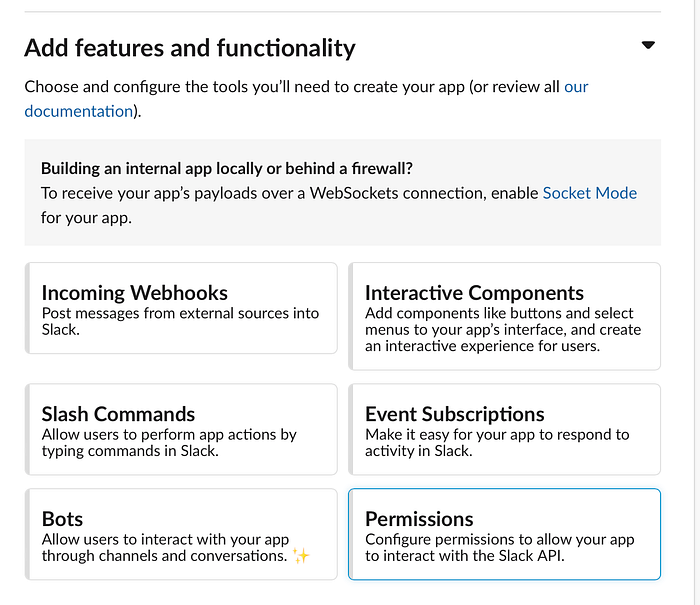Click 'Configure permissions' description in Permissions card

coord(500,547)
